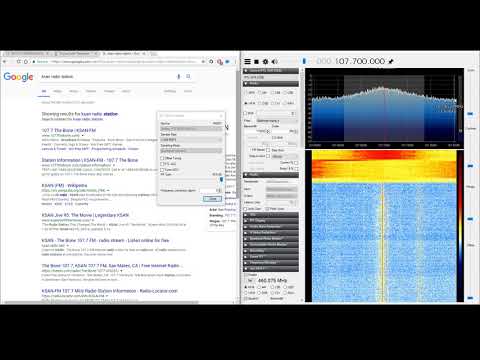Open the SDR# hamburger menu
This screenshot has width=480, height=360.
[247, 61]
